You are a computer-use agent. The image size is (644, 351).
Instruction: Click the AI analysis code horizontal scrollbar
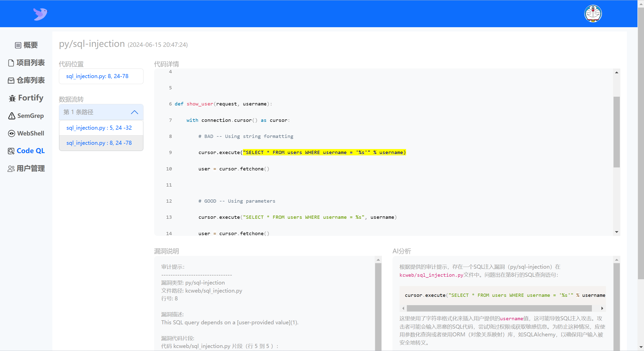point(499,308)
